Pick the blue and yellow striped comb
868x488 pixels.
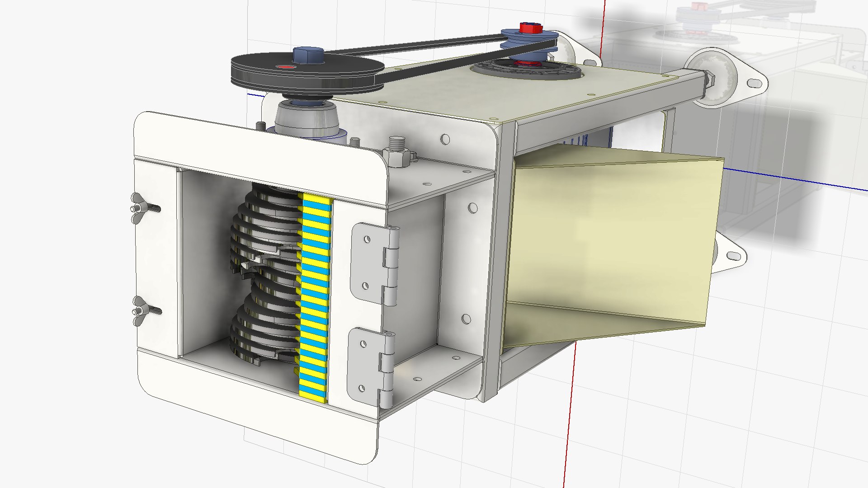[x=314, y=297]
